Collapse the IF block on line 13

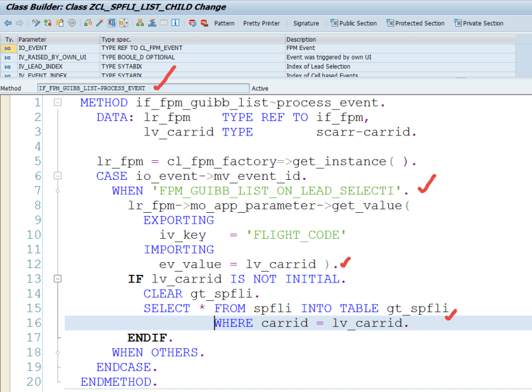[58, 279]
